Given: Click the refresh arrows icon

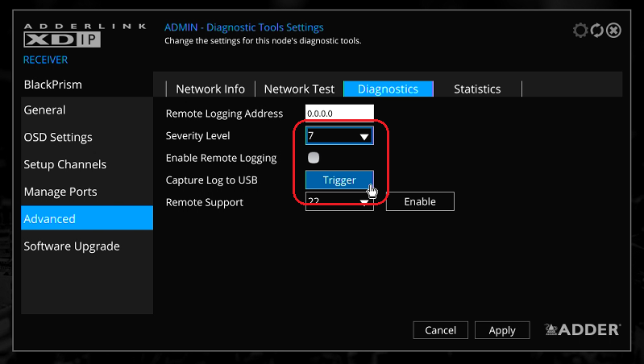Looking at the screenshot, I should point(597,31).
